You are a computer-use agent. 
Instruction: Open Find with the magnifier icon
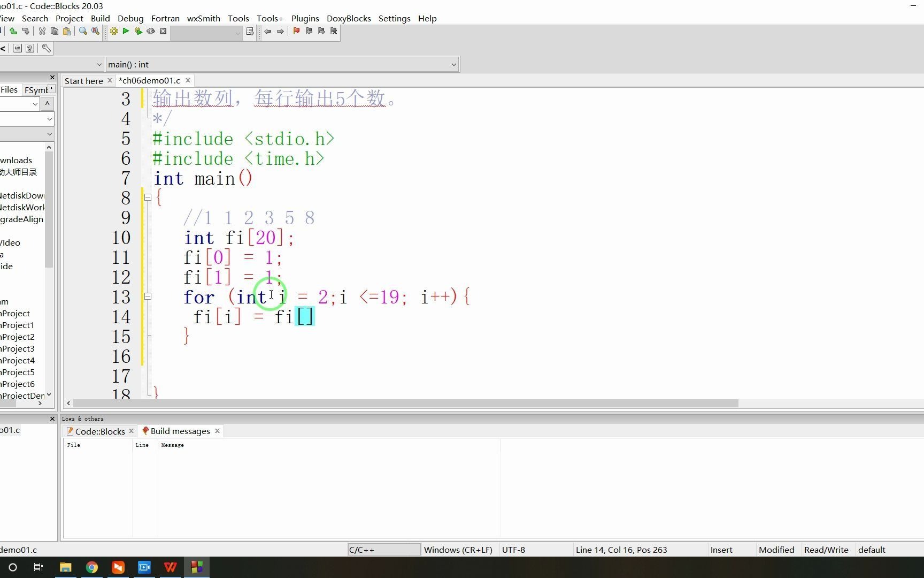83,32
